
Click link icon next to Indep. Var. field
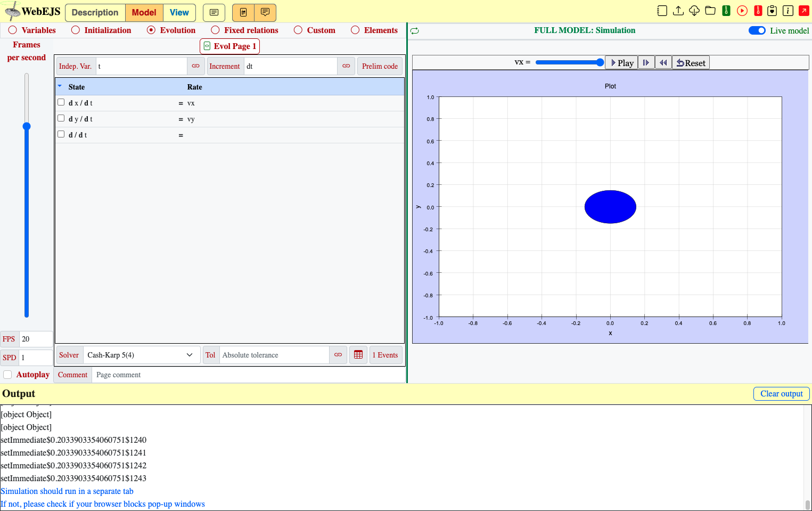click(x=196, y=66)
